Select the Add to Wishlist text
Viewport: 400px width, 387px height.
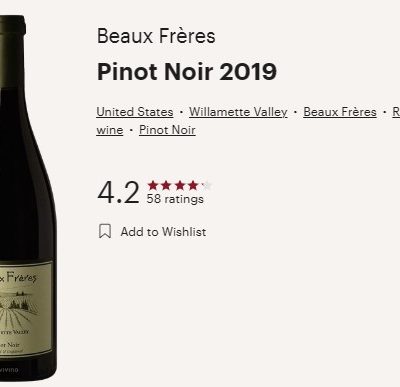tap(163, 232)
